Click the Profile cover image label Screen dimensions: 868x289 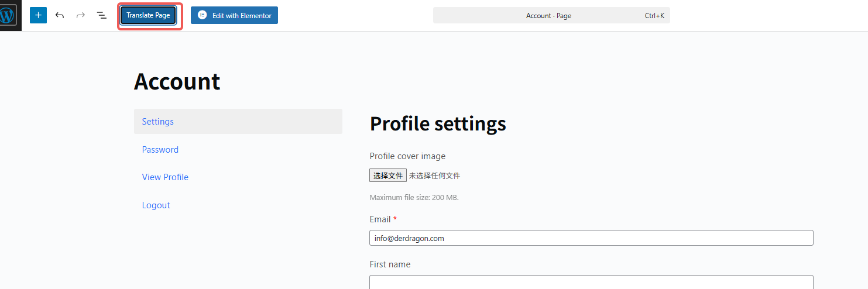[407, 156]
